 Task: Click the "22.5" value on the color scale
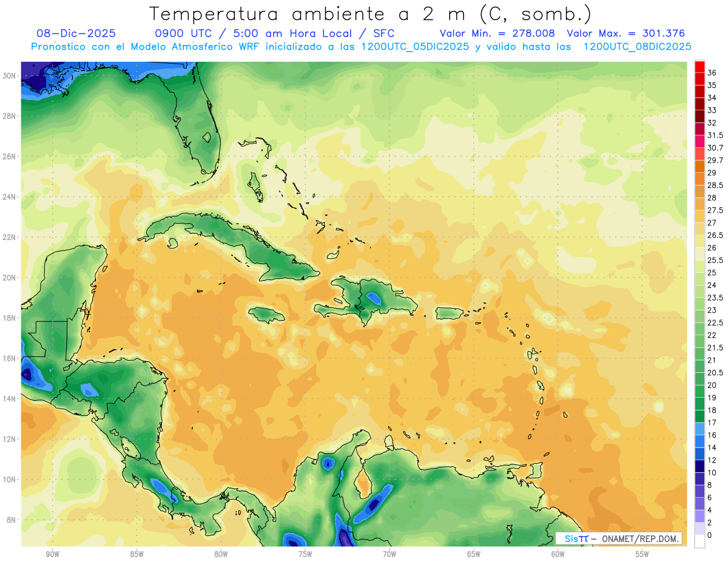pos(715,323)
